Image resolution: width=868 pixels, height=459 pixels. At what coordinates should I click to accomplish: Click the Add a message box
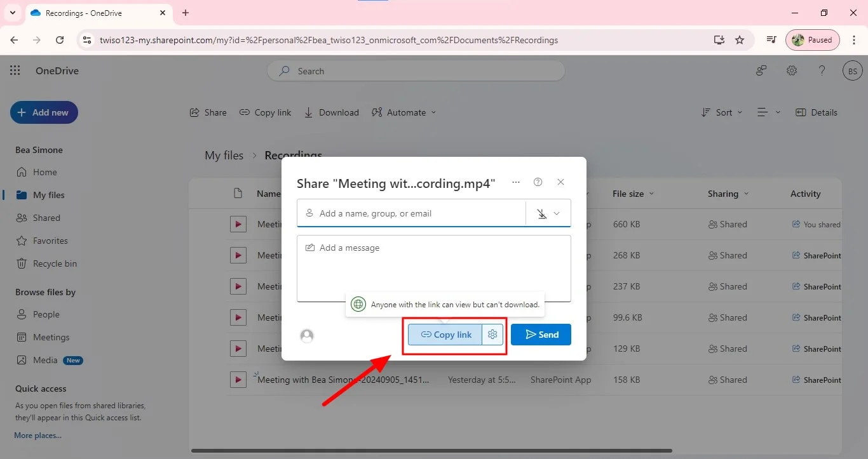pos(434,269)
